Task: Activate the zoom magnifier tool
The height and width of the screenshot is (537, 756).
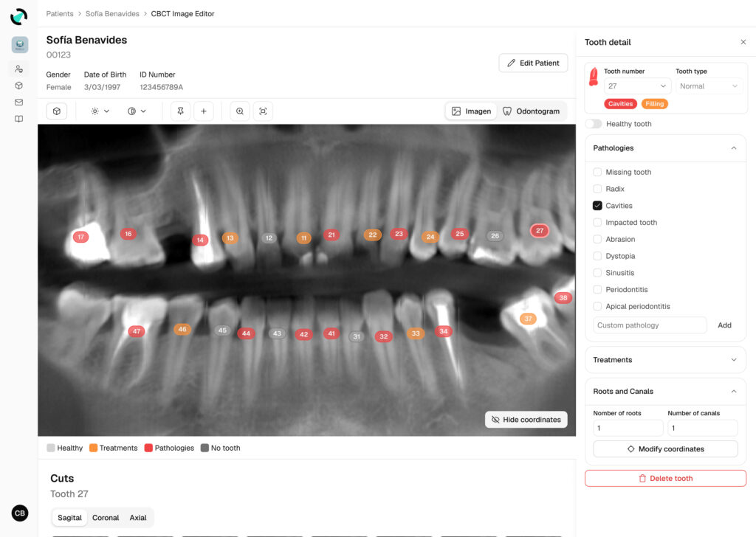Action: [x=239, y=111]
